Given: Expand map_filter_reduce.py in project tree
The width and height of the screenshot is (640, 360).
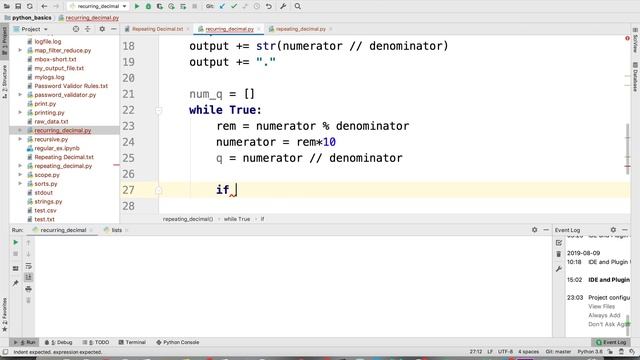Looking at the screenshot, I should click(x=20, y=50).
